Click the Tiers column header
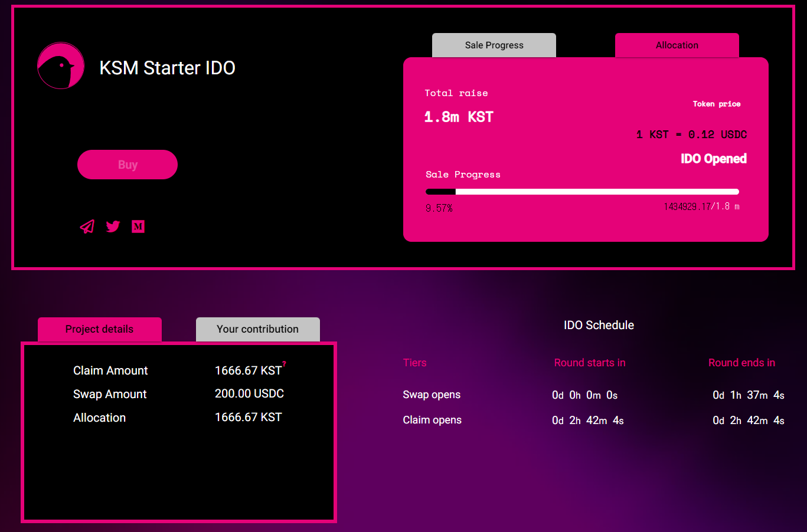This screenshot has width=807, height=532. 414,363
